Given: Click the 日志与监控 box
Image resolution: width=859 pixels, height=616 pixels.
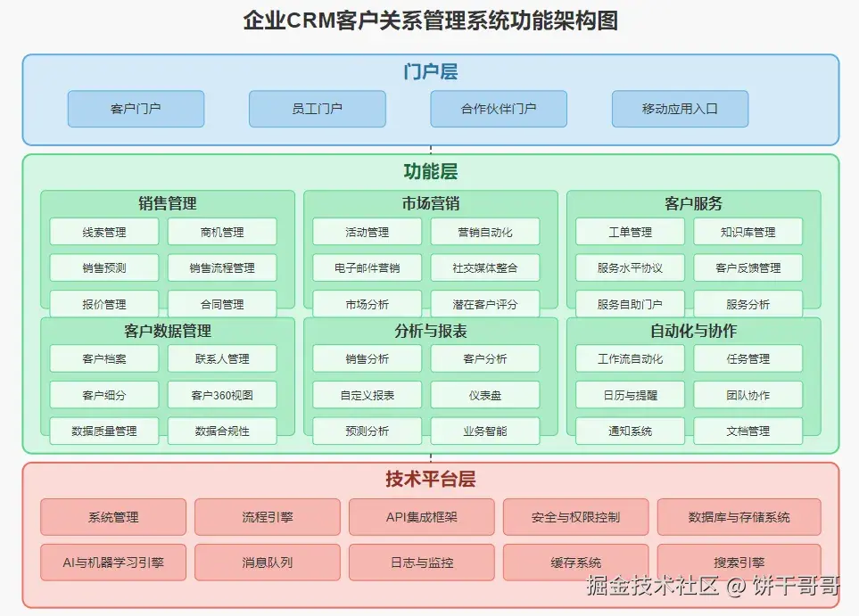Looking at the screenshot, I should (422, 563).
